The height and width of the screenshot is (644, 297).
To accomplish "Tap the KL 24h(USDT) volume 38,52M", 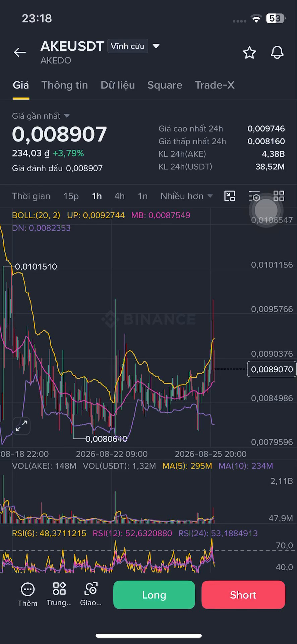I will point(270,167).
